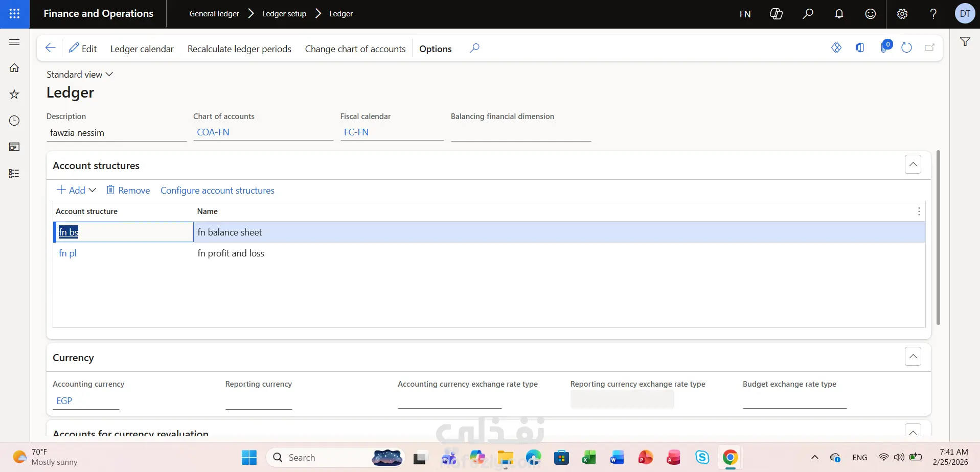This screenshot has width=980, height=472.
Task: Click Change chart of accounts
Action: point(355,49)
